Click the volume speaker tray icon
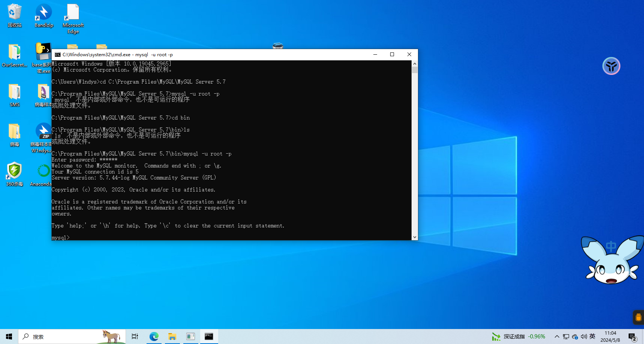The width and height of the screenshot is (644, 344). tap(584, 337)
